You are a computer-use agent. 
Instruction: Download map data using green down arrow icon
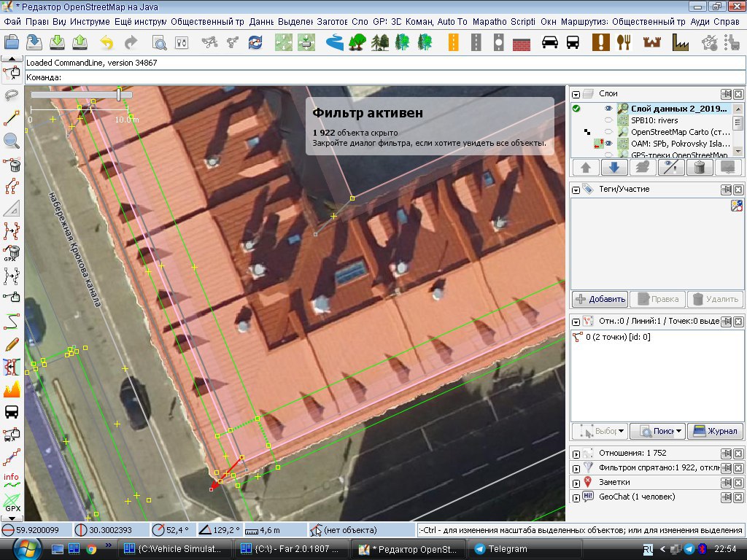57,42
